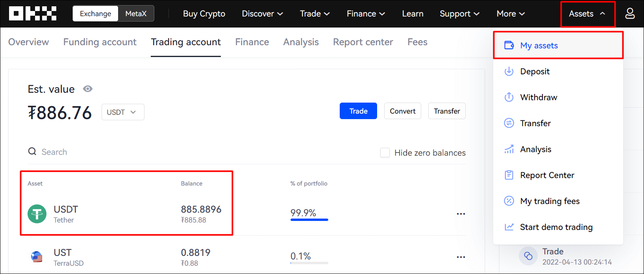Open the Funding account tab

[x=100, y=42]
